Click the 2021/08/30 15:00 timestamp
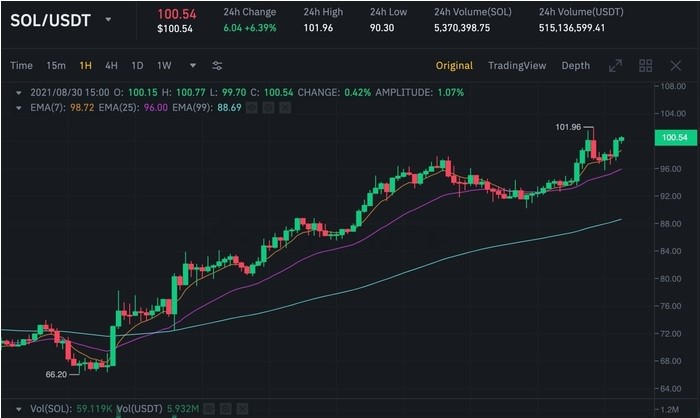This screenshot has width=700, height=418. coord(70,93)
